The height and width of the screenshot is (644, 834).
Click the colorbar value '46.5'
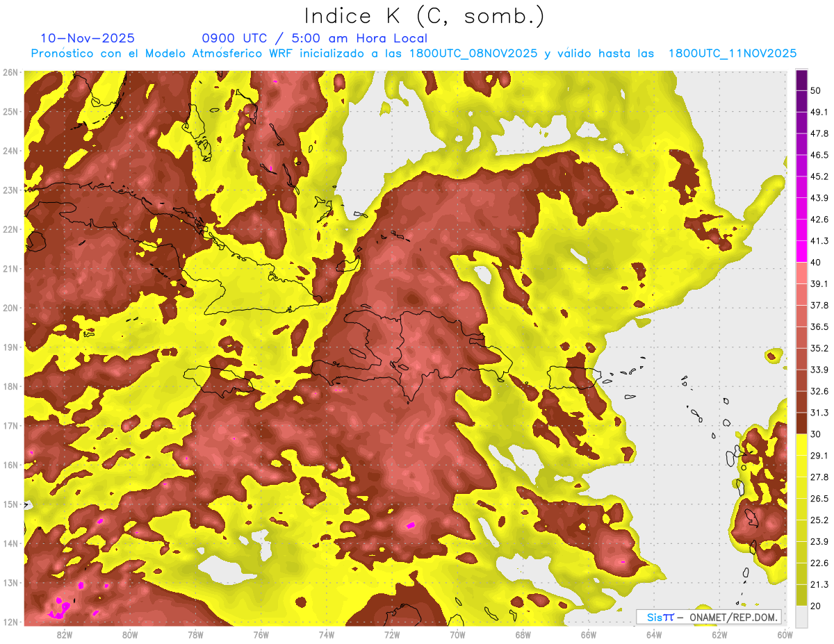(x=819, y=154)
